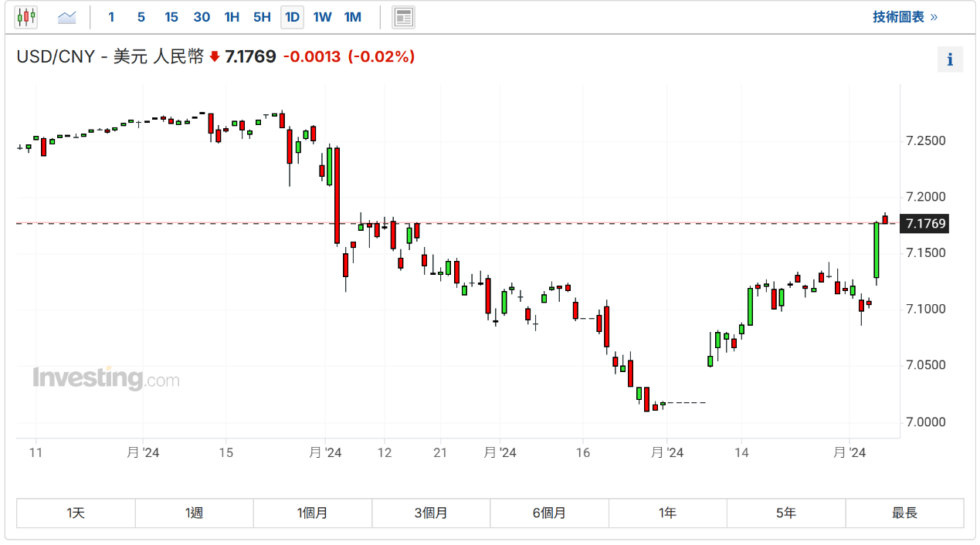Select the 最長 range button
Viewport: 980px width, 545px height.
click(x=904, y=513)
